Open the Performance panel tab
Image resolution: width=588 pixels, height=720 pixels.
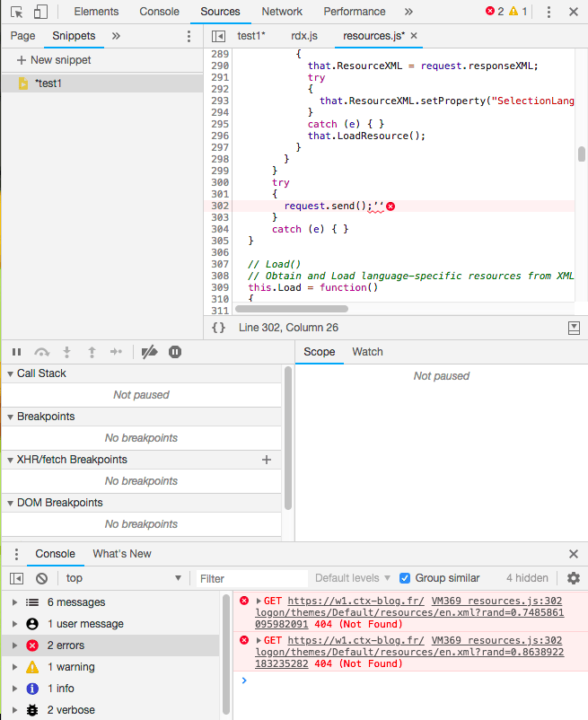coord(355,12)
